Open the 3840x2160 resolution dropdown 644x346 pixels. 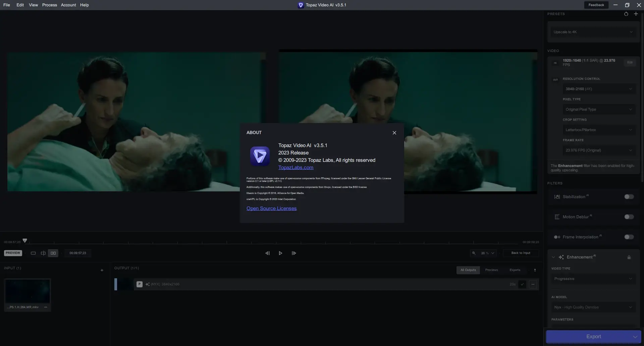599,89
